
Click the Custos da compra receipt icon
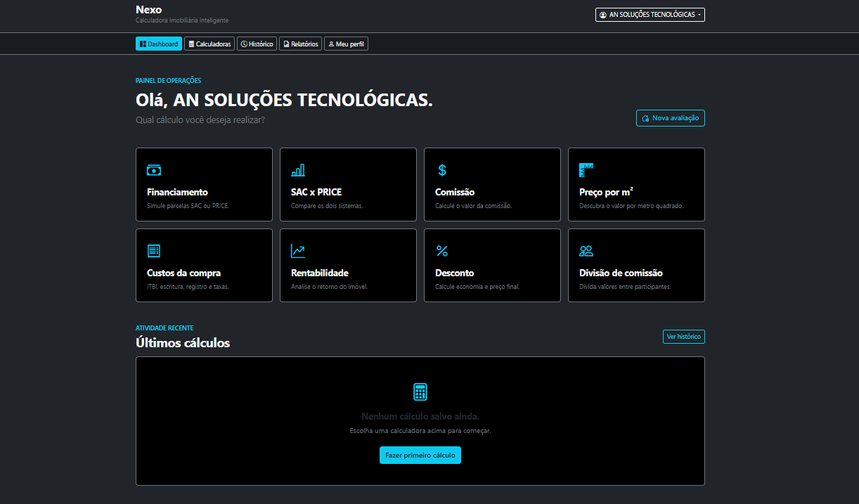pos(154,251)
